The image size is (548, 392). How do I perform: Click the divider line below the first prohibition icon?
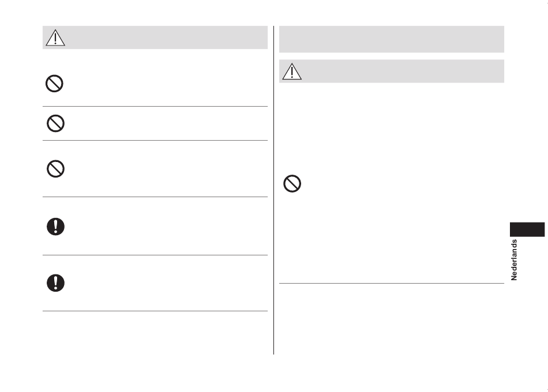pyautogui.click(x=155, y=106)
